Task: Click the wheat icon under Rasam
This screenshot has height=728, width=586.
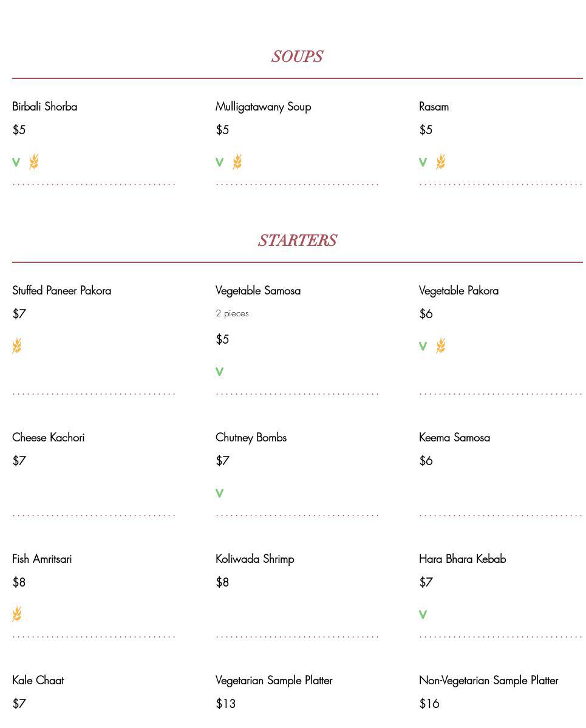Action: pos(441,162)
